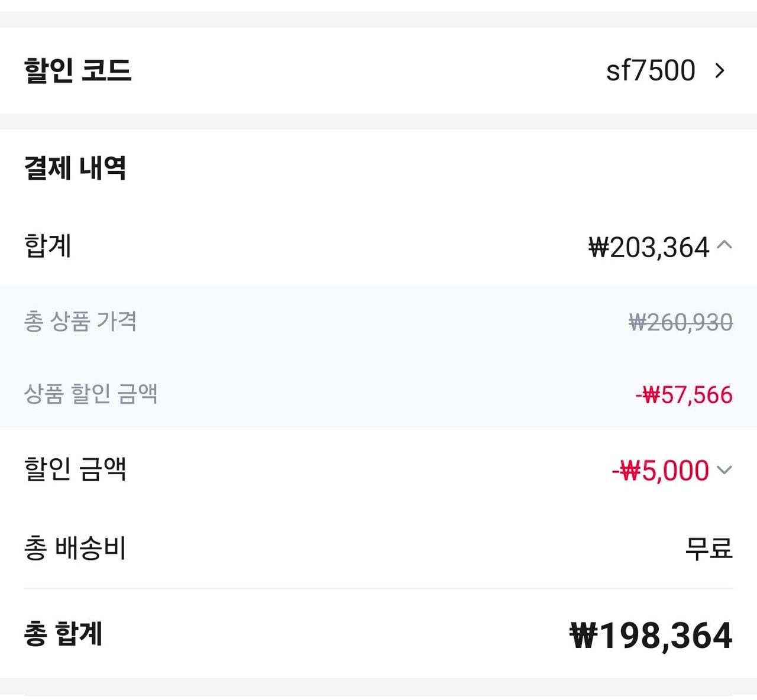Expand the 할인 금액 details chevron
The height and width of the screenshot is (700, 757).
(724, 470)
